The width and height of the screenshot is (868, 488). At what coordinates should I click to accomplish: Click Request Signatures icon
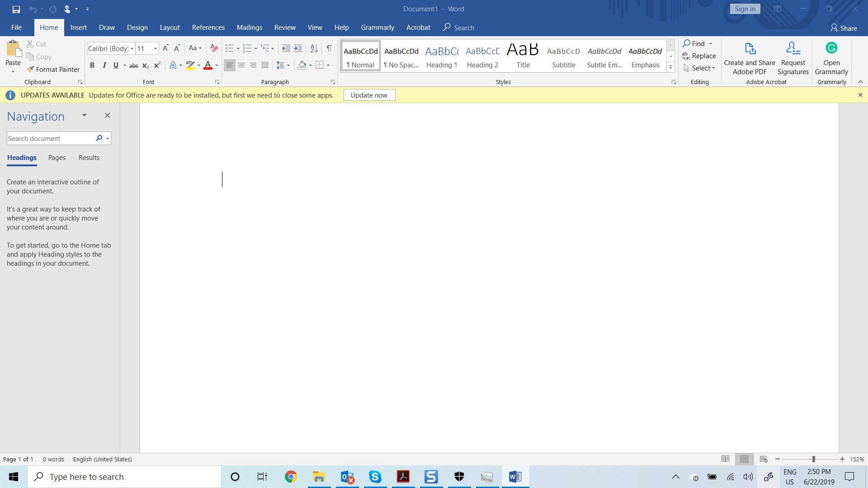click(793, 58)
